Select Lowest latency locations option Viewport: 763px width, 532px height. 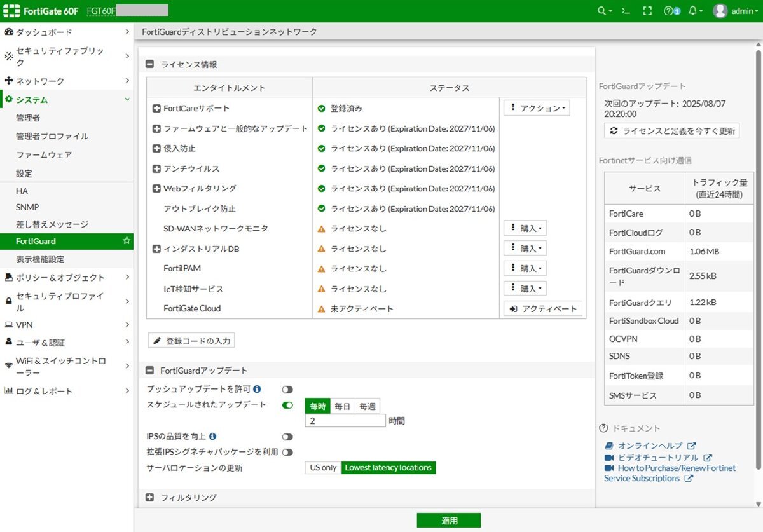[388, 468]
